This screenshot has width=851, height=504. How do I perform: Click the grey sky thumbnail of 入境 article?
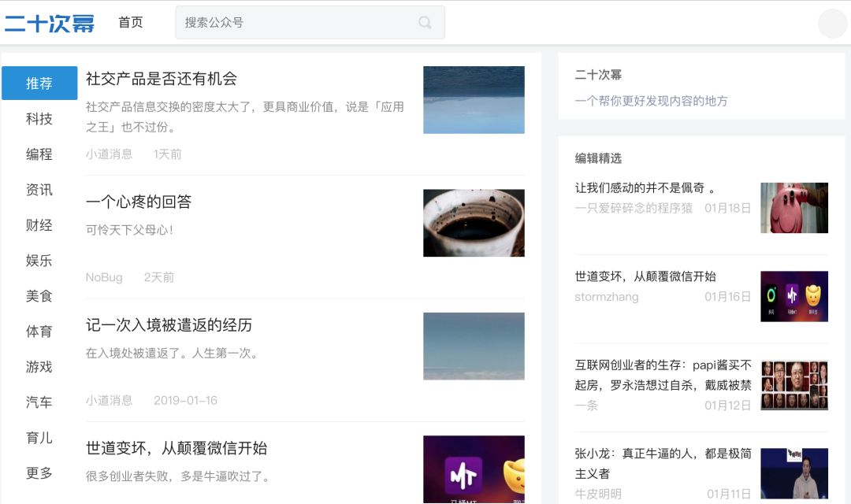(474, 346)
